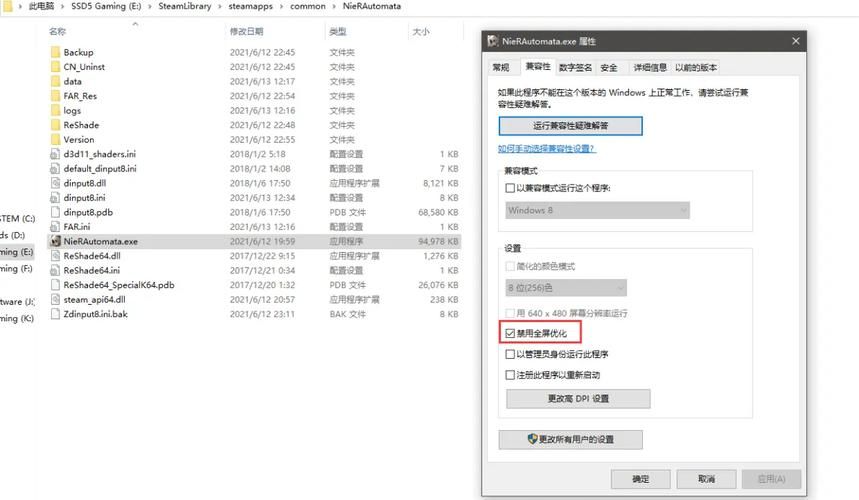Switch to the 常规 (General) tab
Viewport: 859px width, 500px height.
point(501,67)
